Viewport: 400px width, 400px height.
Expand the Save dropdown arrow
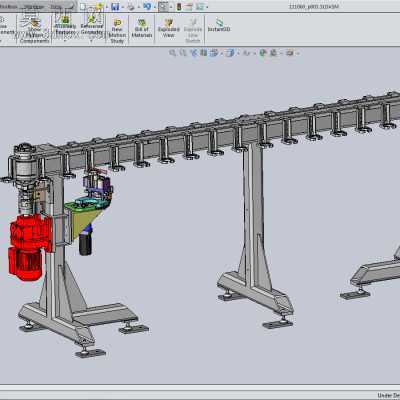coord(123,7)
